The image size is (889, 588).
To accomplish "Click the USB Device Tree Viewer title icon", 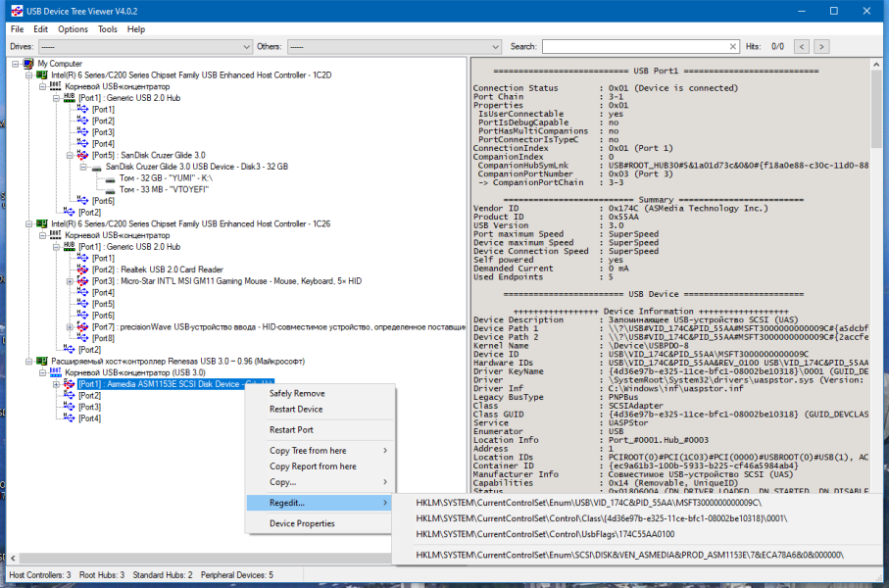I will coord(17,11).
